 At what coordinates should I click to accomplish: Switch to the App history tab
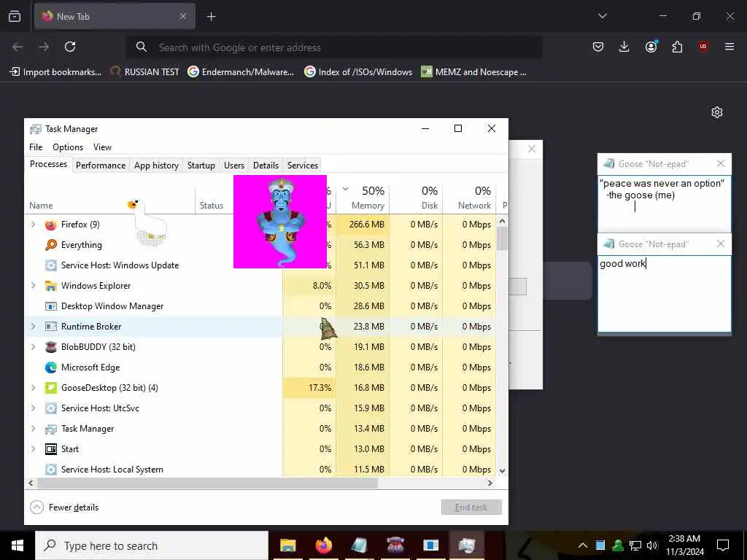pos(156,166)
